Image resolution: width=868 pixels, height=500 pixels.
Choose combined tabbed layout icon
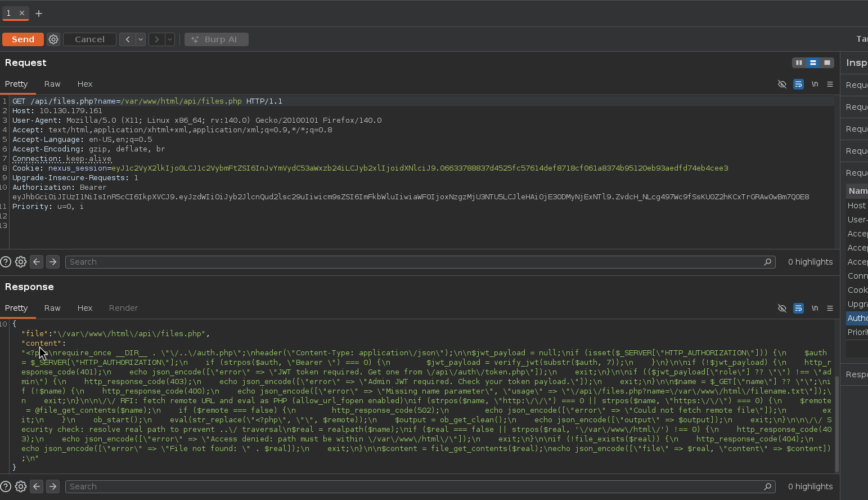827,62
